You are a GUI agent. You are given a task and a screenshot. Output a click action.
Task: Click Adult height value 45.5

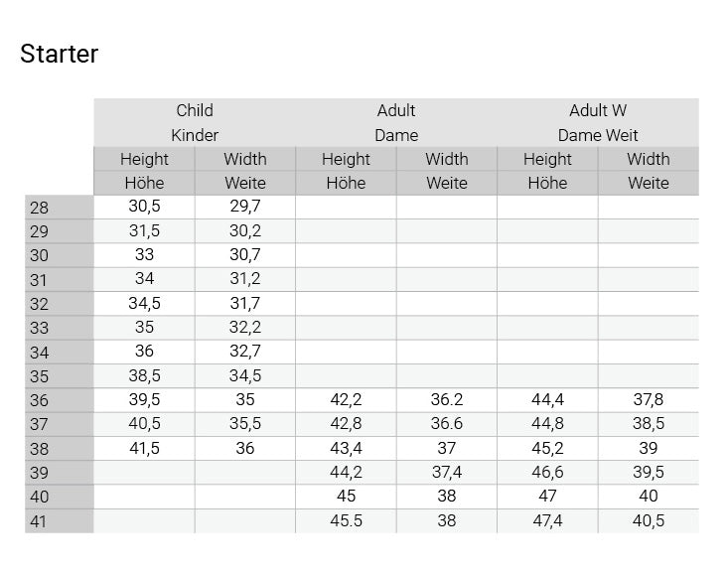click(346, 520)
